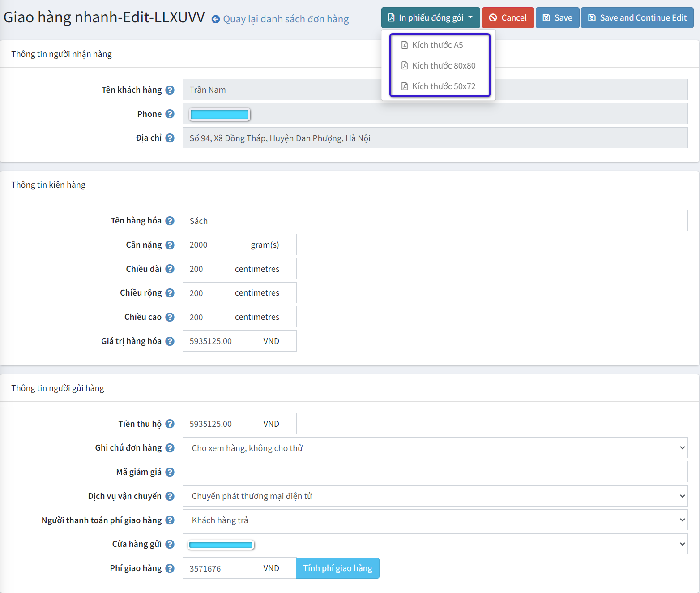Click Tính phí giao hàng button
Screen dimensions: 700x593
[x=337, y=568]
